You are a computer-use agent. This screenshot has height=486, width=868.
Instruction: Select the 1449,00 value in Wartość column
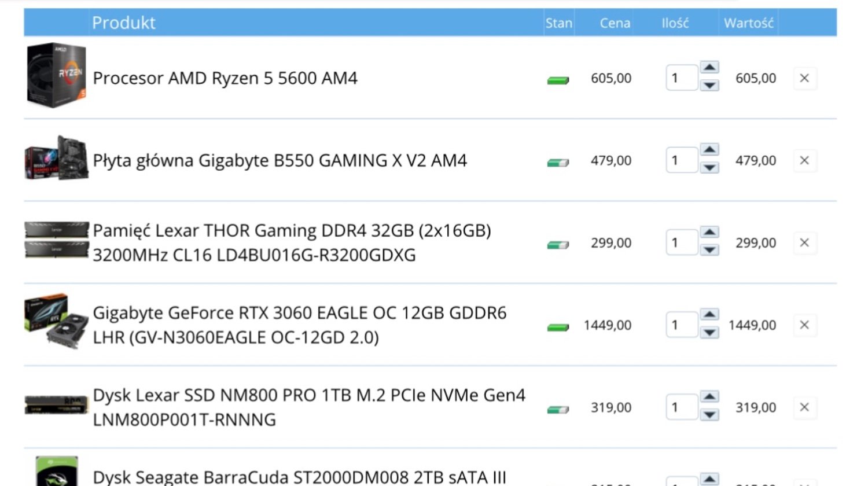[752, 325]
